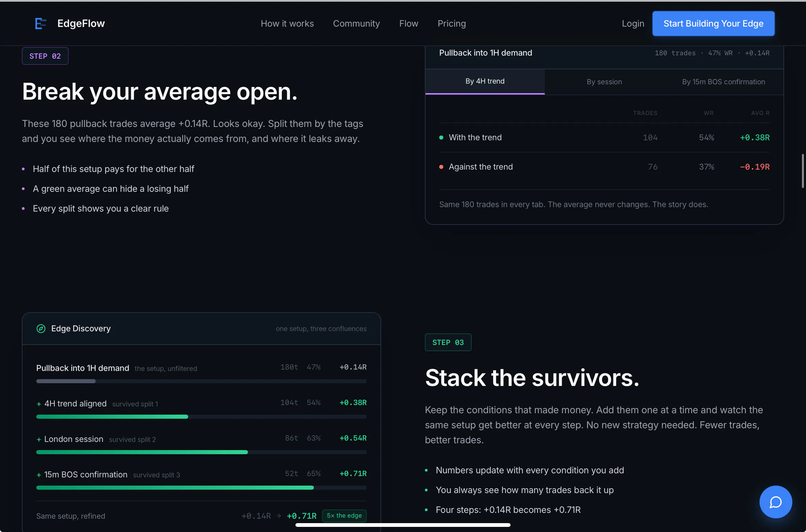Screen dimensions: 806x532
Task: Click 'Numbers update with every condition' bullet
Action: pos(530,470)
